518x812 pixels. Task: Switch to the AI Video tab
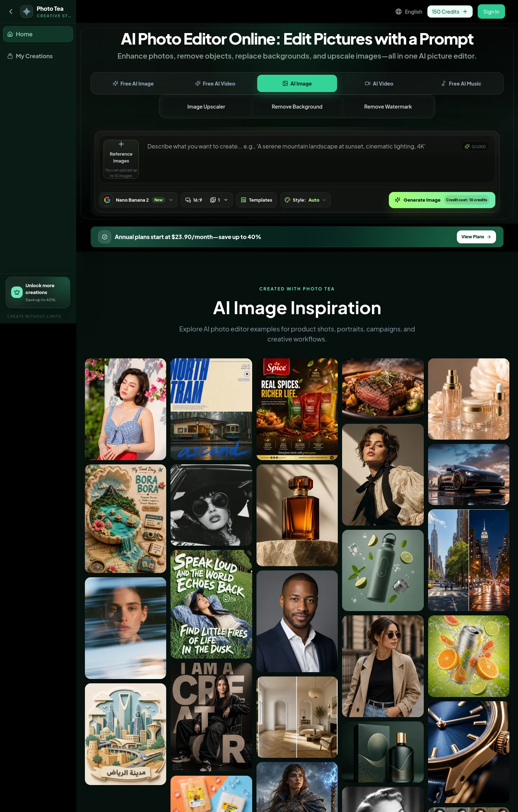[379, 83]
